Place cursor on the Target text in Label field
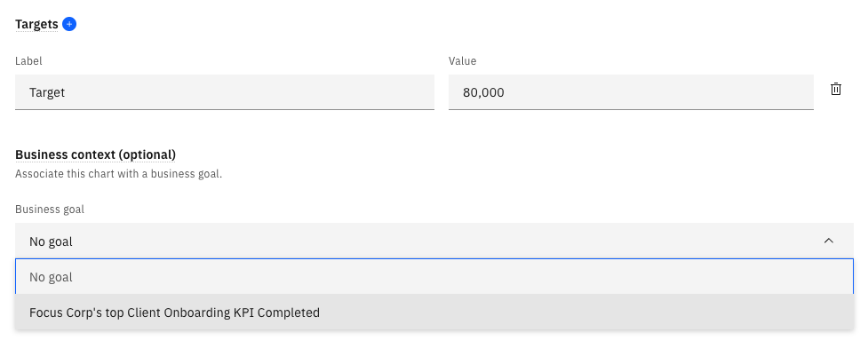868x348 pixels. 47,92
